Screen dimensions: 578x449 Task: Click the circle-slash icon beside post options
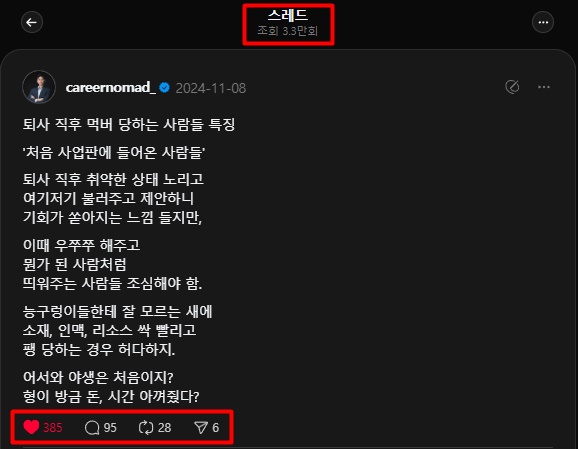512,87
